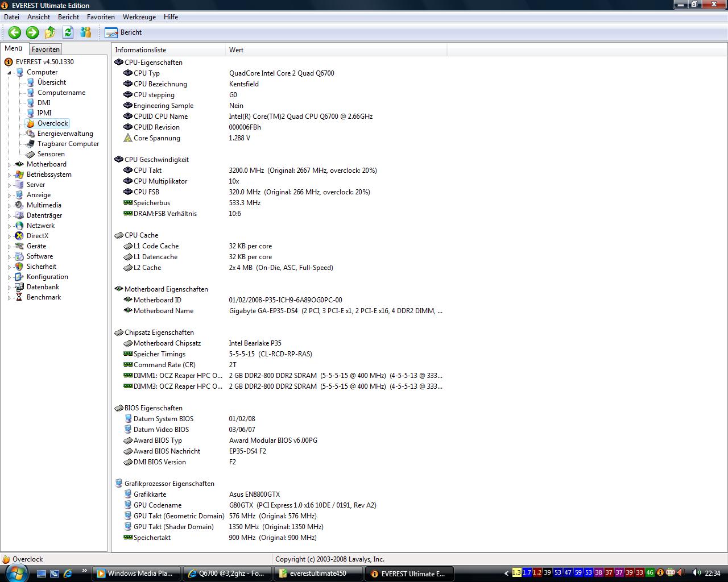
Task: Select IPMI tree item
Action: 44,113
